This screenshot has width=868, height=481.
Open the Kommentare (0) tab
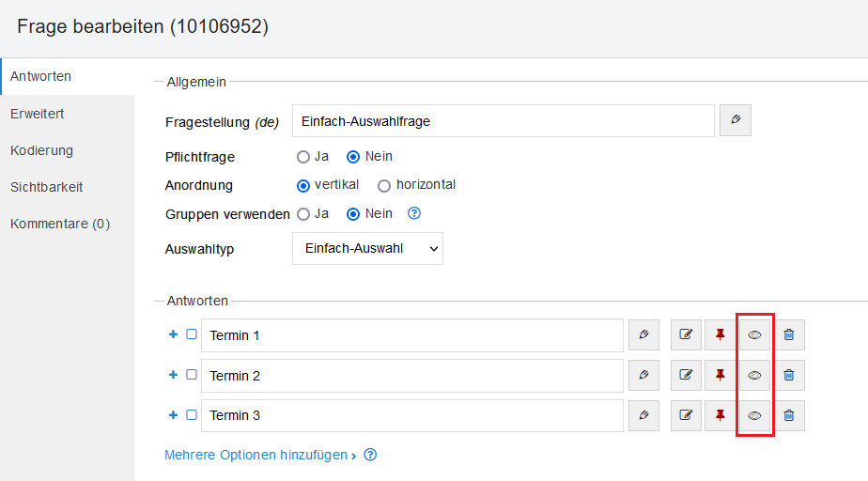coord(60,224)
